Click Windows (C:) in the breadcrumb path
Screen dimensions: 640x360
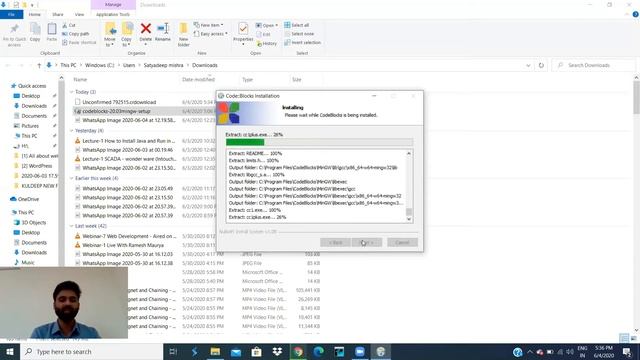coord(99,65)
